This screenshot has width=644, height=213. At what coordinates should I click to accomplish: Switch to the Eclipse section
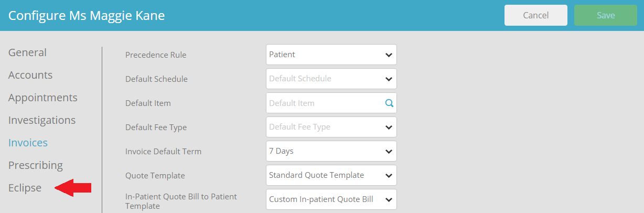[x=25, y=188]
